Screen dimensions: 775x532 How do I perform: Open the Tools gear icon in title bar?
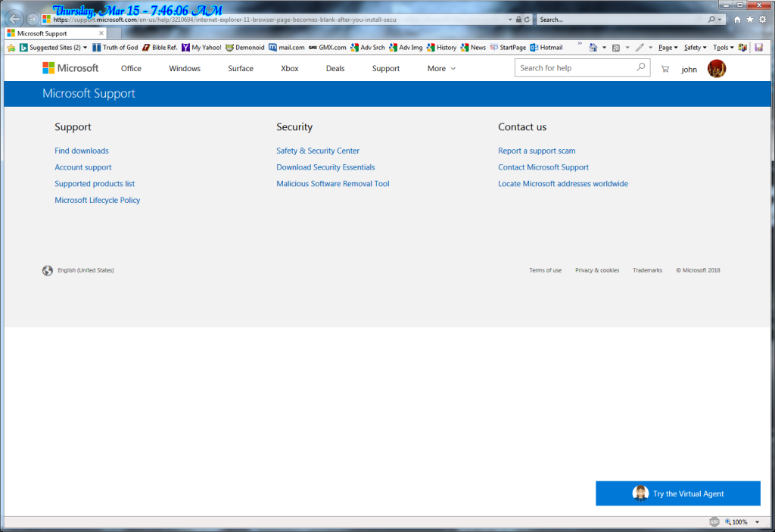[763, 19]
